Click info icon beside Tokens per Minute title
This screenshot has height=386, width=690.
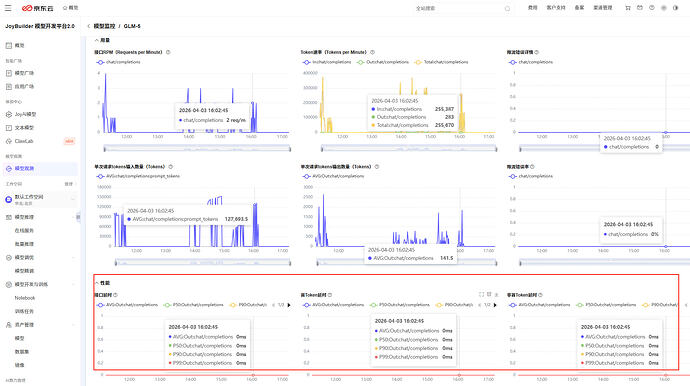pos(372,52)
